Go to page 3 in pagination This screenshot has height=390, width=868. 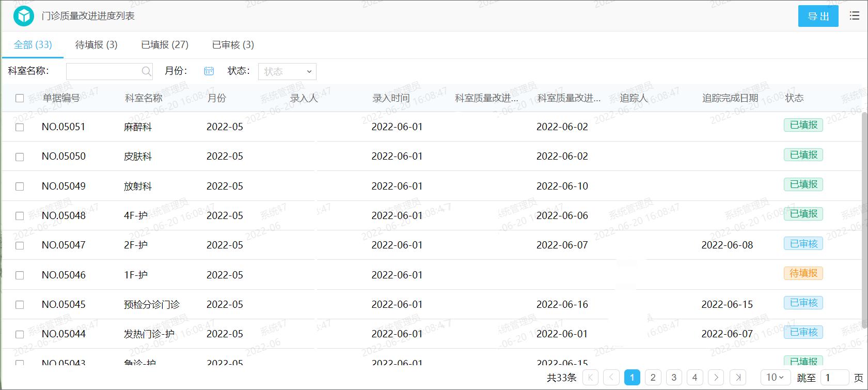tap(674, 378)
